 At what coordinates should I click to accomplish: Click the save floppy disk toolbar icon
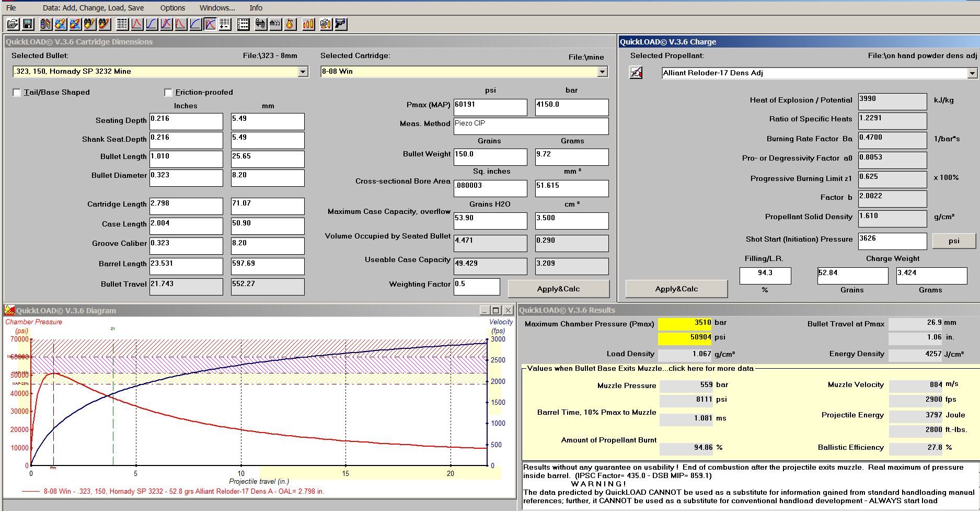tap(28, 24)
